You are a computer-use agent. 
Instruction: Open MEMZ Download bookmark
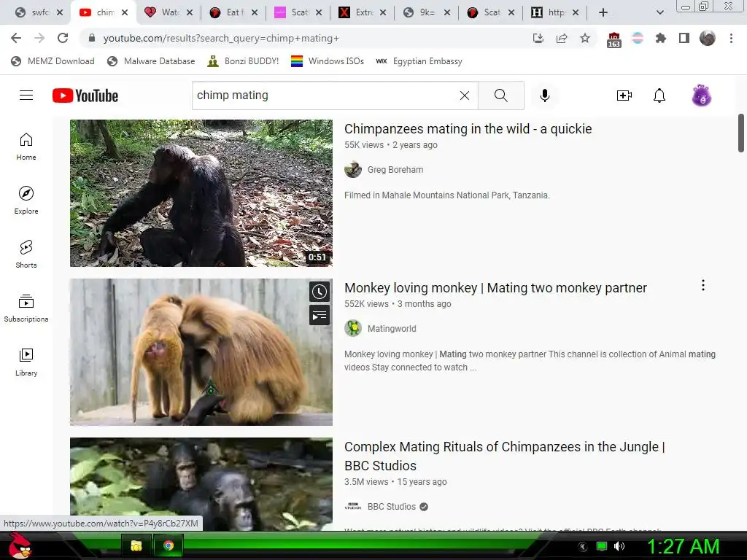tap(53, 61)
